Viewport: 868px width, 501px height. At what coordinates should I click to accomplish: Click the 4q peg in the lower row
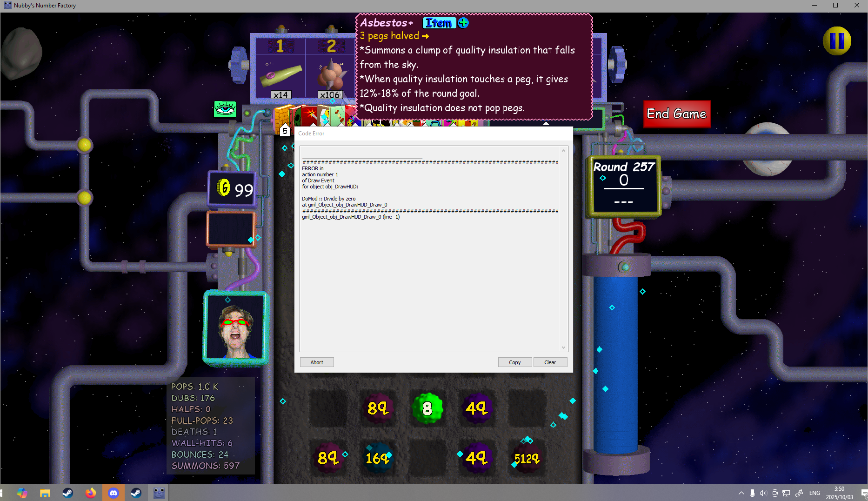(477, 458)
